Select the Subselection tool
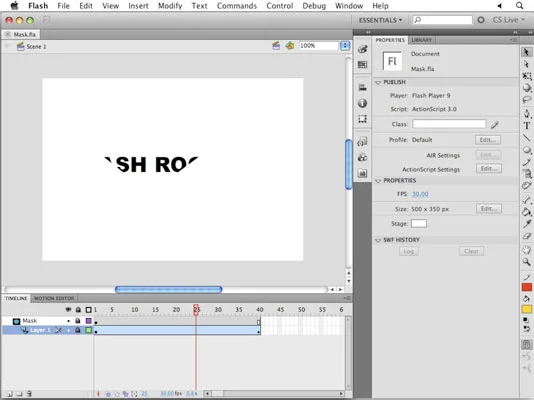534x400 pixels. [x=527, y=64]
